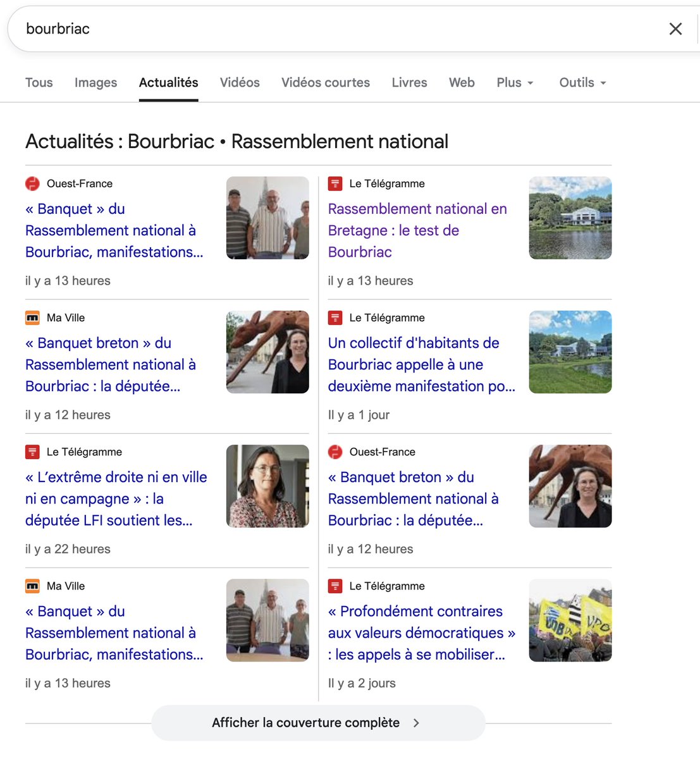
Task: Click the Le Télégramme icon above the 'L'extrême droite ni en ville' article
Action: pos(32,452)
